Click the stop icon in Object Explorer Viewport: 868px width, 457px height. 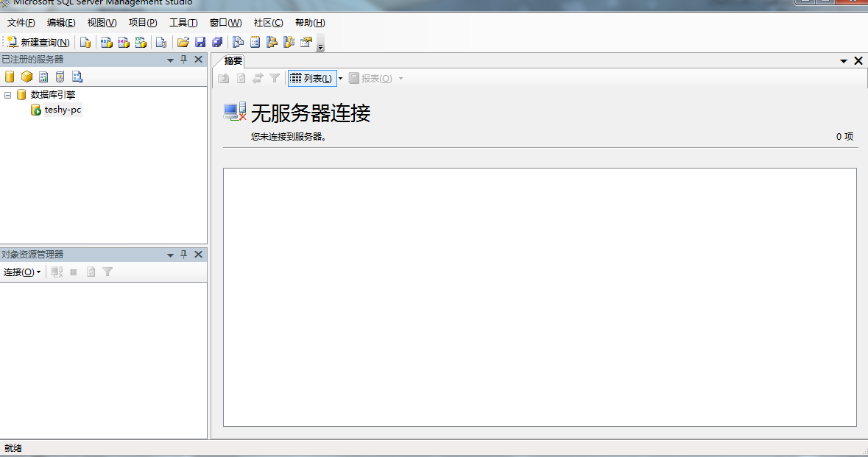[x=74, y=272]
